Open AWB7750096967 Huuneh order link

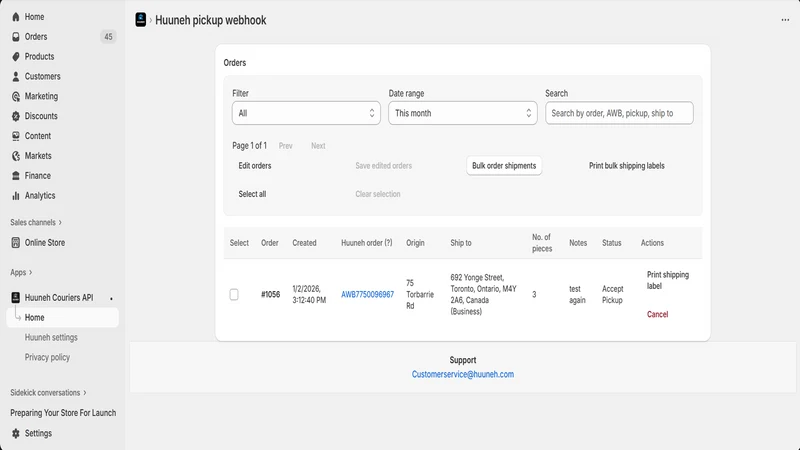click(367, 294)
